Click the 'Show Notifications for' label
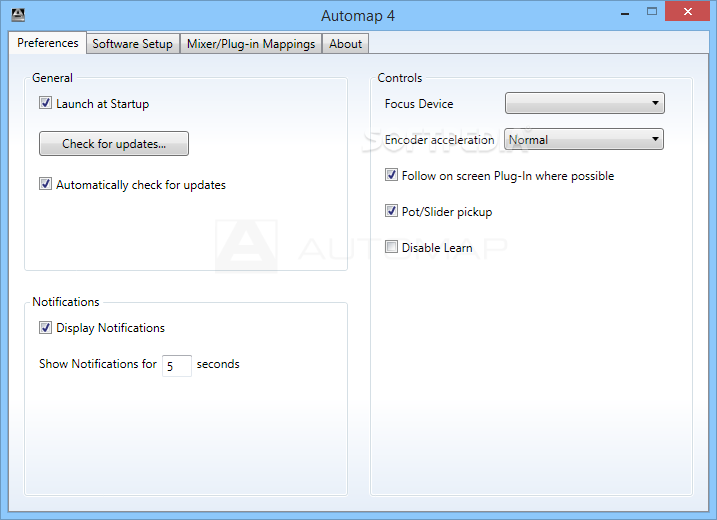The image size is (717, 520). (98, 364)
